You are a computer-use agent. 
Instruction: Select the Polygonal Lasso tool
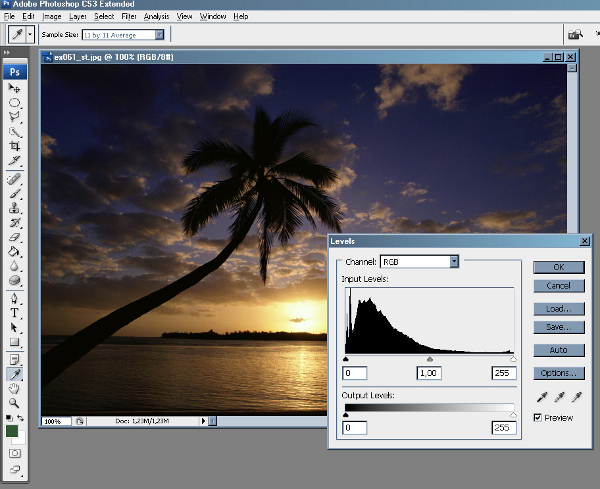click(15, 117)
